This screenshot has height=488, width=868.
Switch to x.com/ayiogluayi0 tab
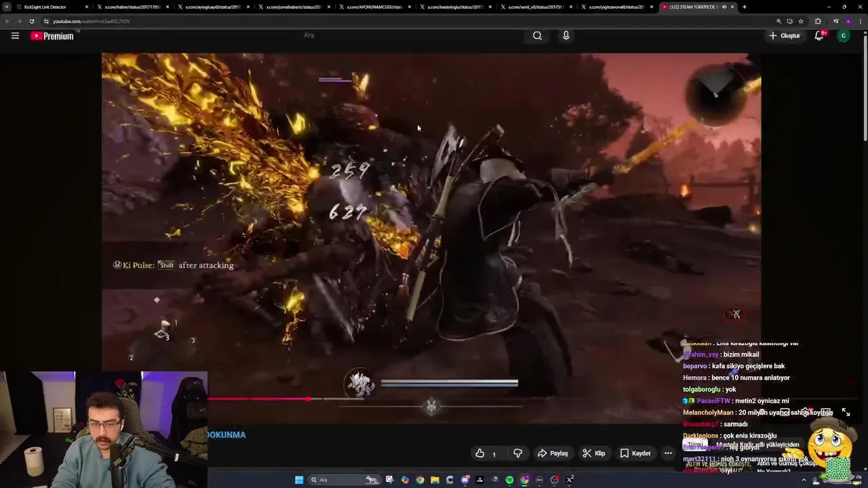point(213,7)
